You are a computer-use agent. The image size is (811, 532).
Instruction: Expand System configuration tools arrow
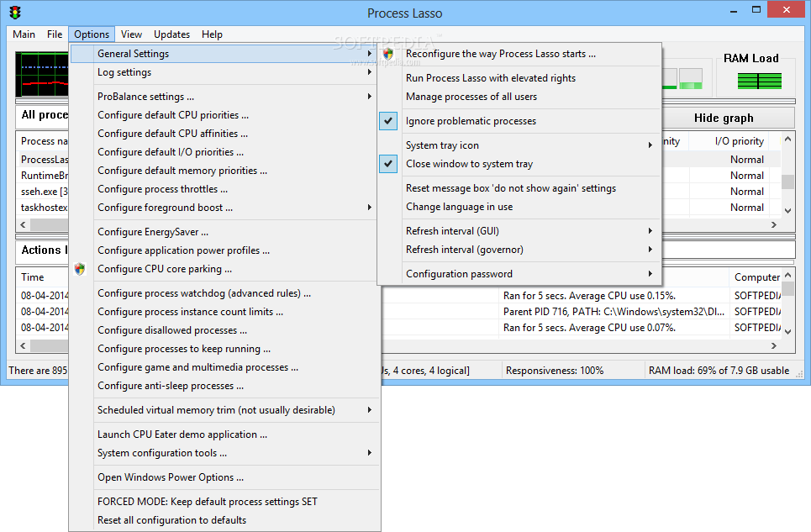369,453
